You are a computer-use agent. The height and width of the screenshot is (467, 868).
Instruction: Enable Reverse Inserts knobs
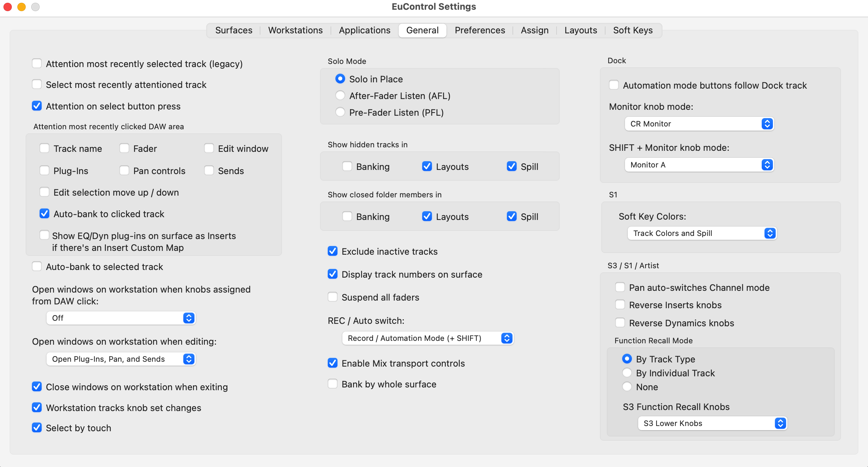coord(620,305)
